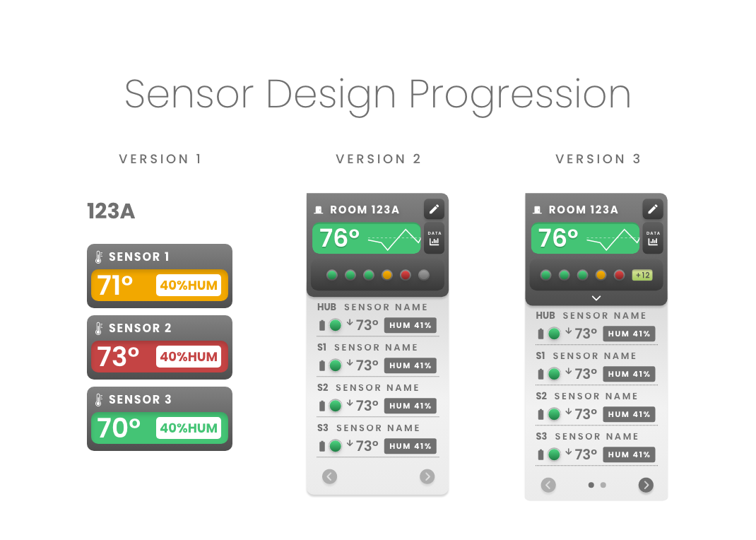
Task: Expand the +12 more sensors badge
Action: [642, 275]
